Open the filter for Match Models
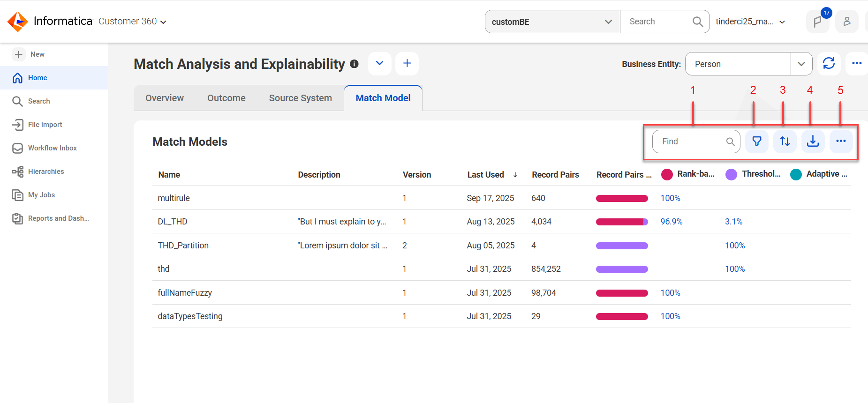 click(x=757, y=141)
